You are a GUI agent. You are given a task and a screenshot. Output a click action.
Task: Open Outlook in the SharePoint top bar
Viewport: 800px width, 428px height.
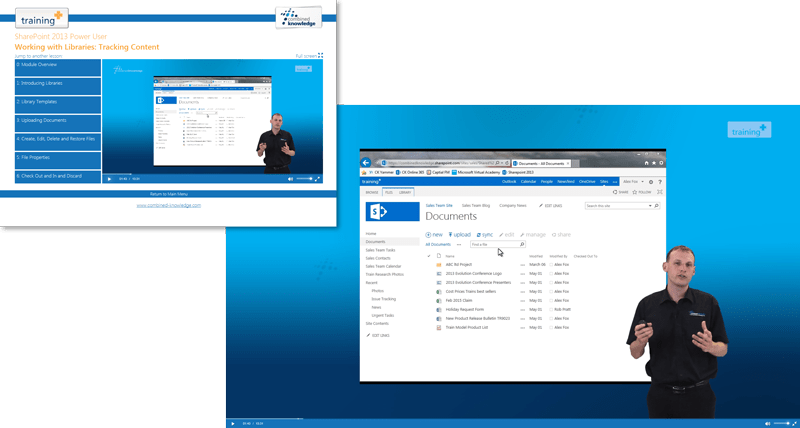click(509, 182)
